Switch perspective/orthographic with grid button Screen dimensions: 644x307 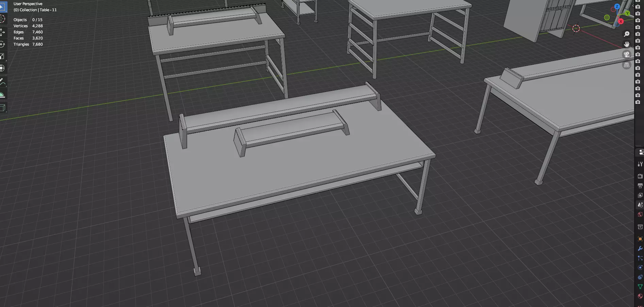point(627,65)
